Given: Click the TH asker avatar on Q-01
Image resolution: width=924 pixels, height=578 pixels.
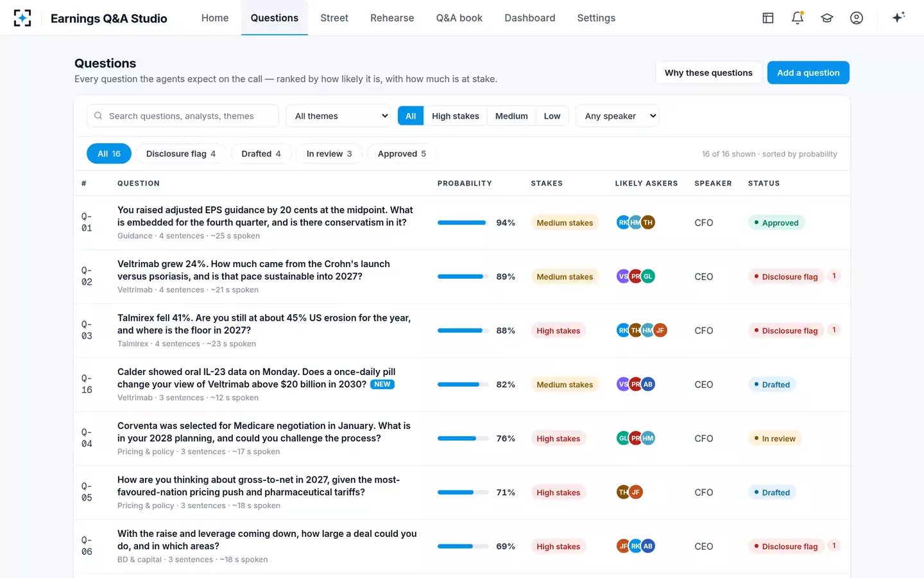Looking at the screenshot, I should coord(648,223).
